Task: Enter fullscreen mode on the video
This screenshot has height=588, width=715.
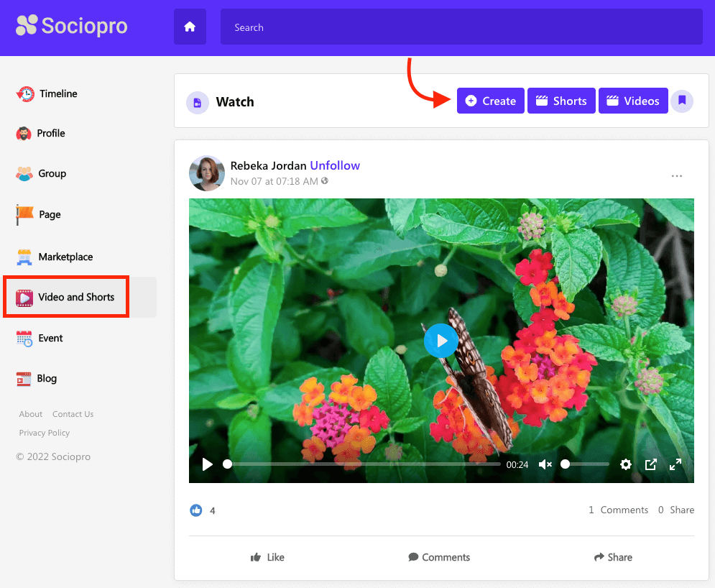Action: tap(675, 464)
